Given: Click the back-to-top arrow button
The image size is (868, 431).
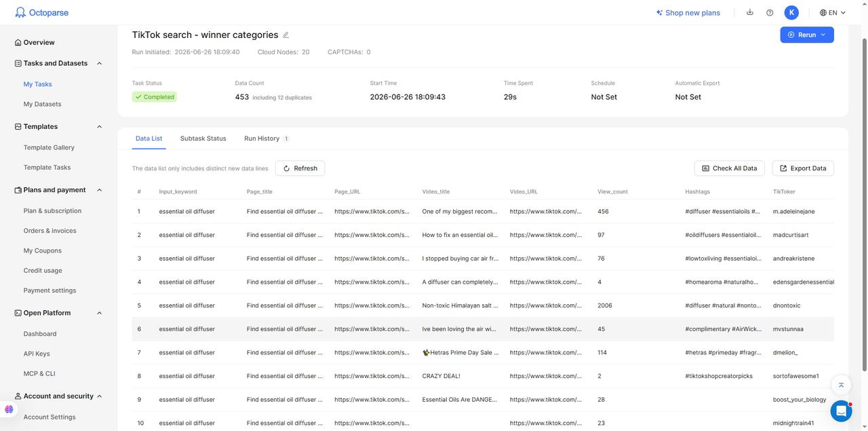Looking at the screenshot, I should point(841,385).
